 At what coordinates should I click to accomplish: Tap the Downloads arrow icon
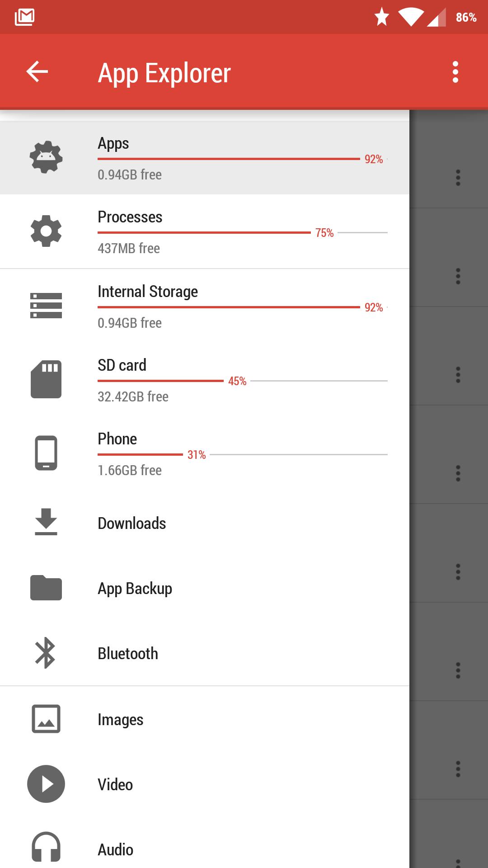(x=46, y=522)
